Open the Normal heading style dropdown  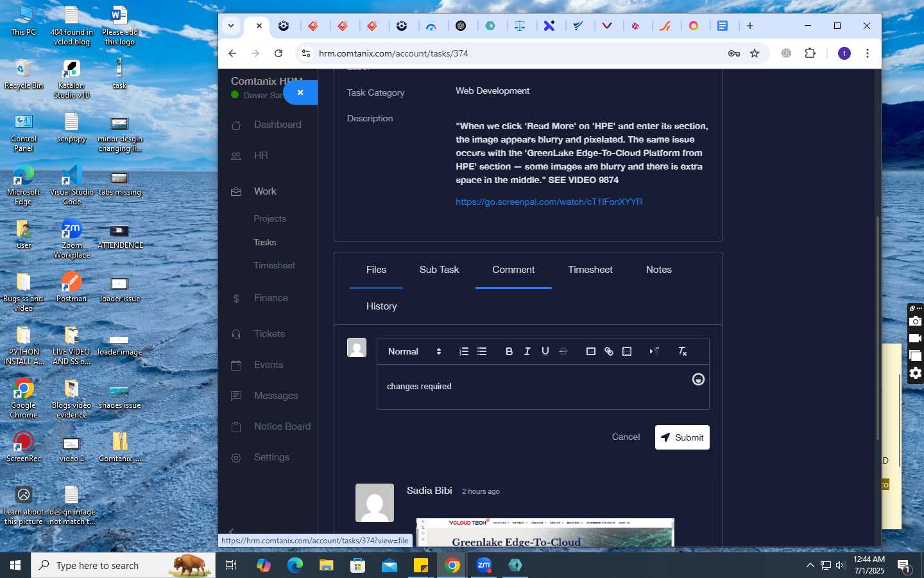point(415,351)
